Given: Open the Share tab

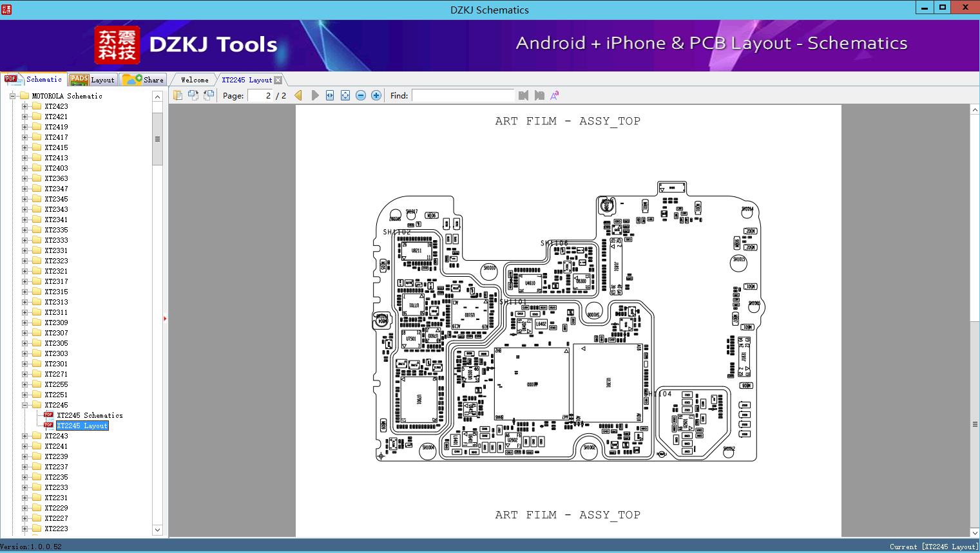Looking at the screenshot, I should 144,79.
